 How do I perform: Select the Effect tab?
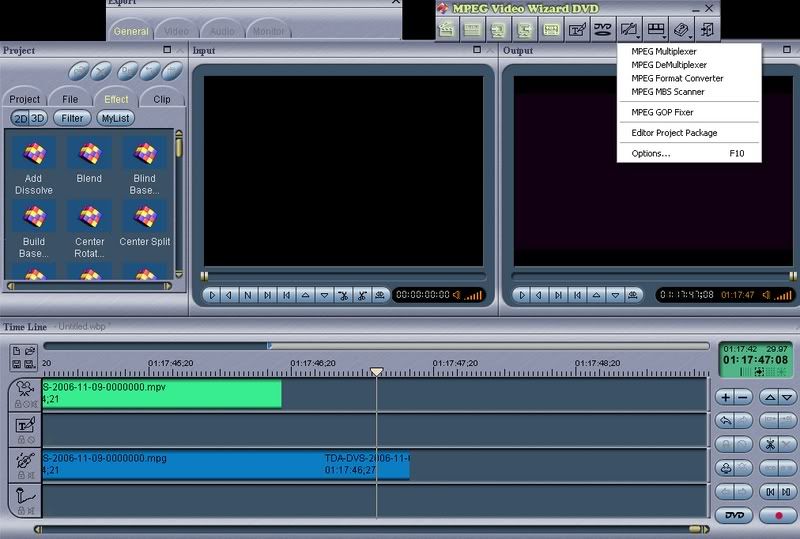pos(116,99)
